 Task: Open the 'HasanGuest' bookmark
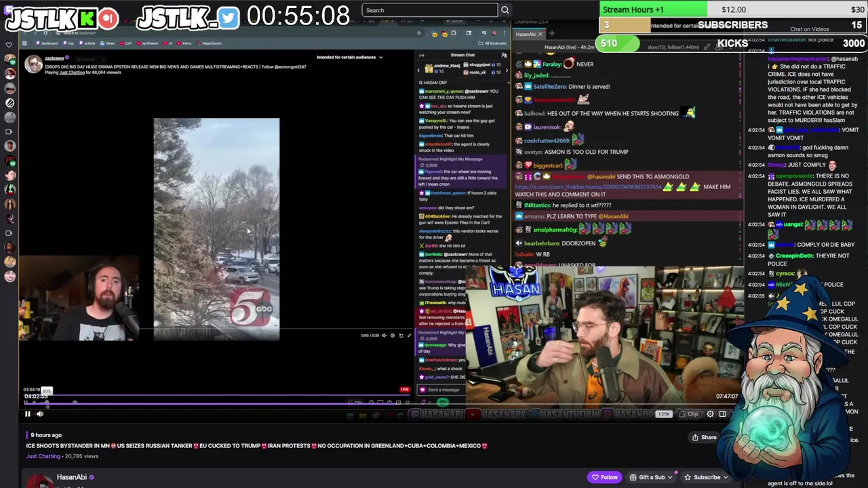coord(209,43)
